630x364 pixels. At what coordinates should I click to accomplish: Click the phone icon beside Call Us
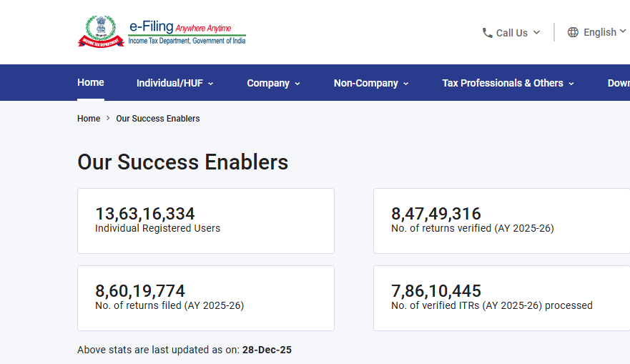click(488, 33)
